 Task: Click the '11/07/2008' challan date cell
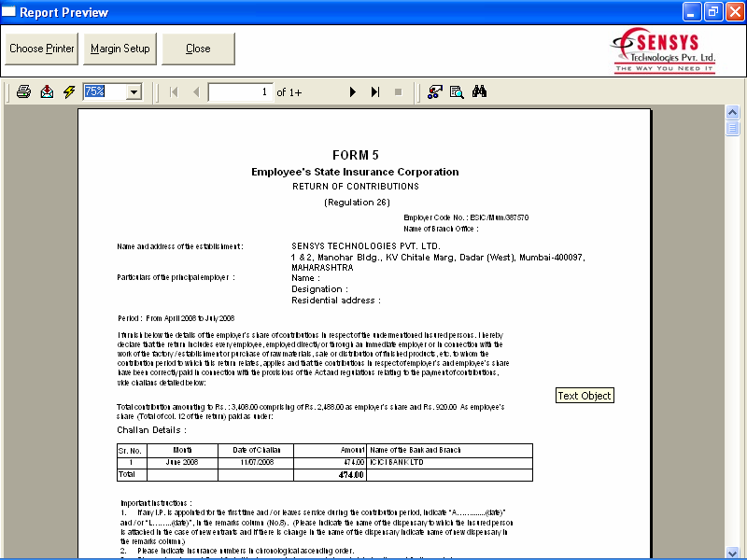(x=257, y=462)
